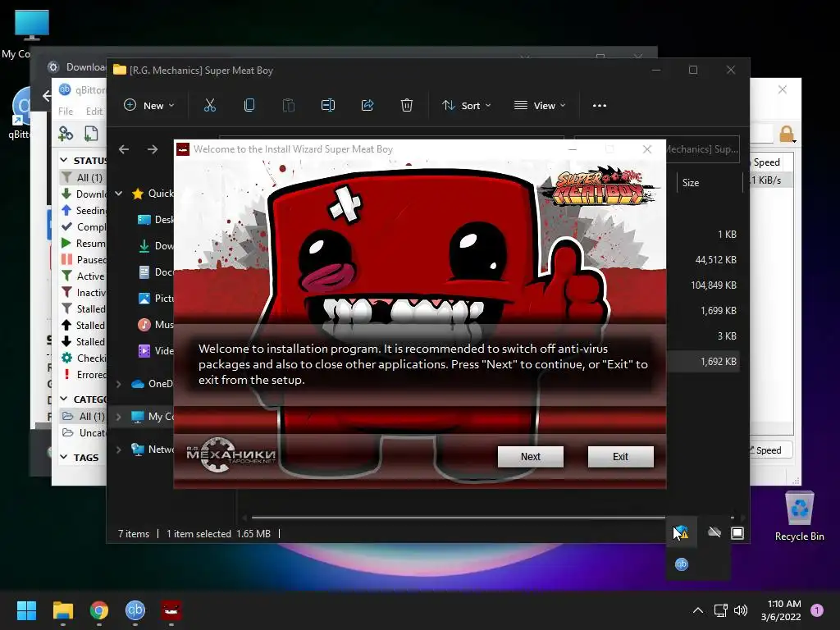Select Documents in Explorer sidebar
This screenshot has height=630, width=840.
pyautogui.click(x=155, y=272)
